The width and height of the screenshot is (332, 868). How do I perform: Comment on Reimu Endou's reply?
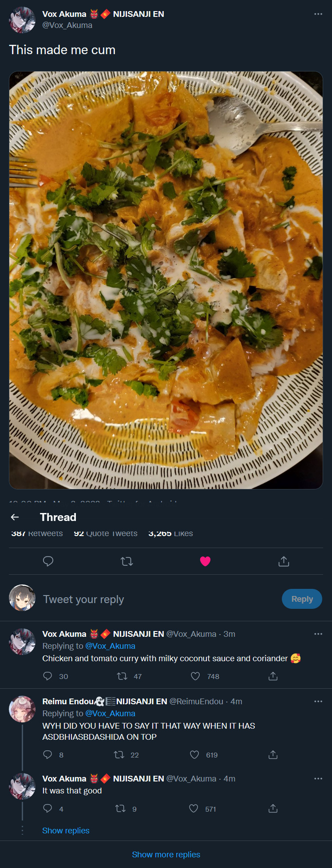click(47, 755)
